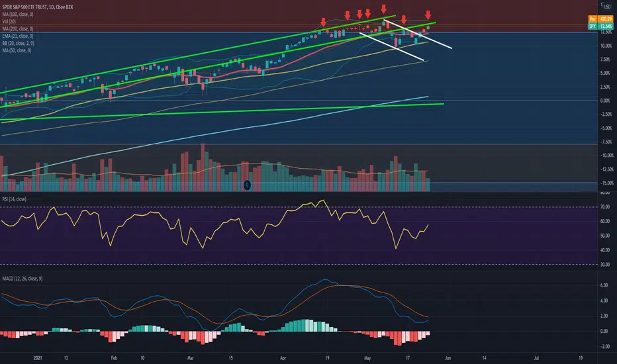
Task: Click the 5.00% label on price scale
Action: 606,73
